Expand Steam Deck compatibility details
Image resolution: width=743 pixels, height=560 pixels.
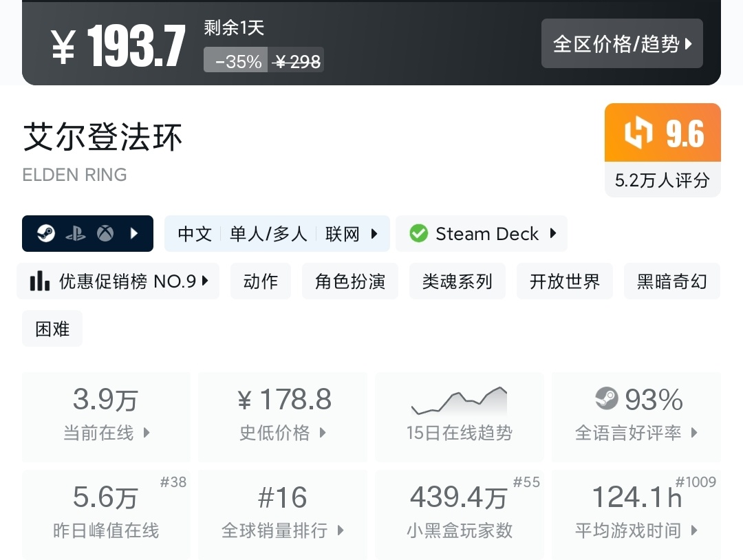pos(553,234)
